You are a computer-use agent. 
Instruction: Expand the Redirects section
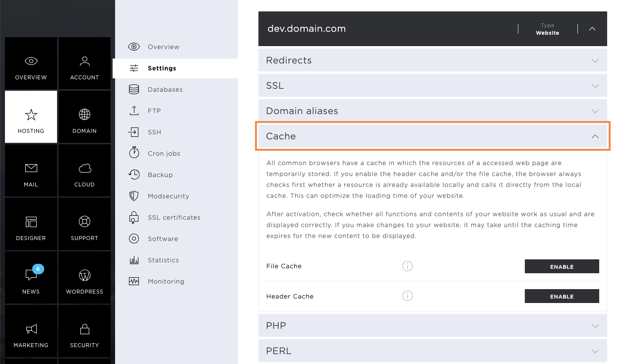point(433,60)
